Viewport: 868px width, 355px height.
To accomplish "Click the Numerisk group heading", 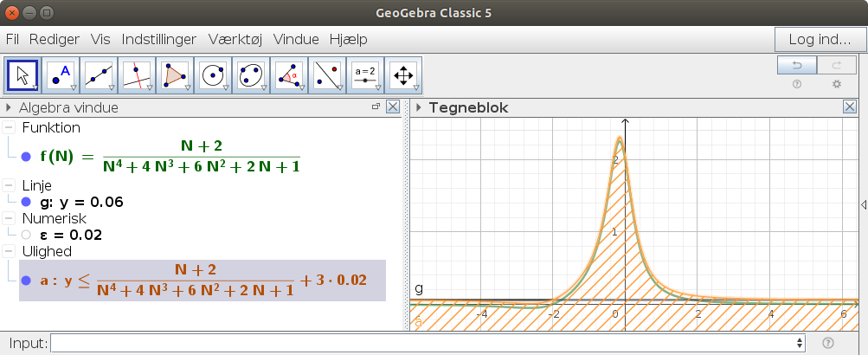I will (x=55, y=218).
